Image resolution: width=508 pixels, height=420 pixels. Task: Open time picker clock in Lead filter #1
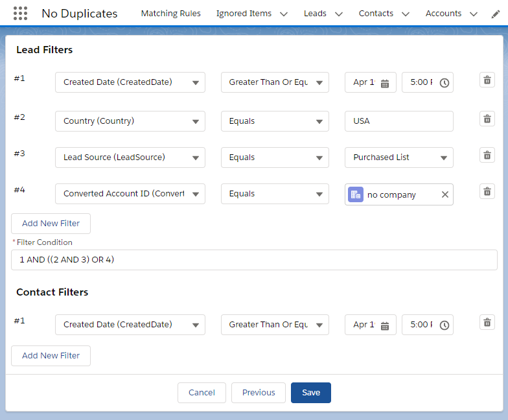pos(444,83)
